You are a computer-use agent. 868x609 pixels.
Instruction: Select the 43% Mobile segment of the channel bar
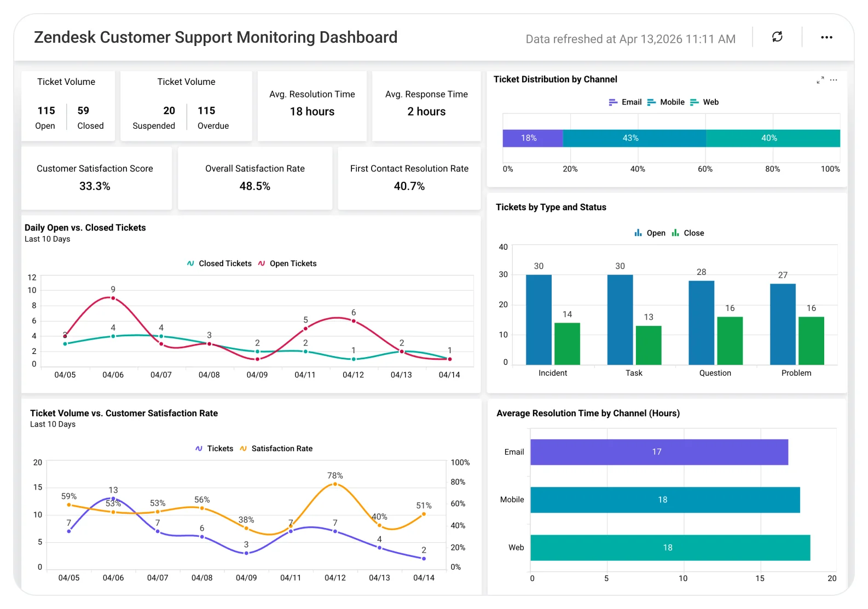[634, 138]
